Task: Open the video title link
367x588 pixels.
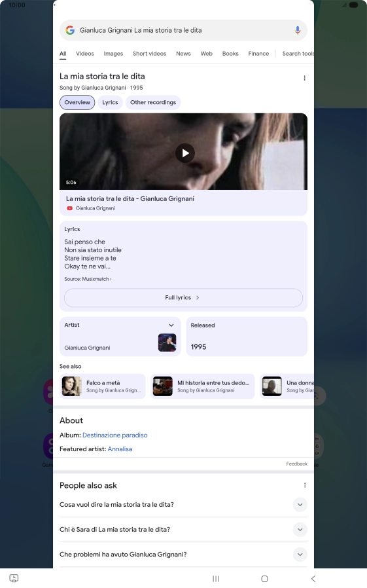Action: coord(130,199)
